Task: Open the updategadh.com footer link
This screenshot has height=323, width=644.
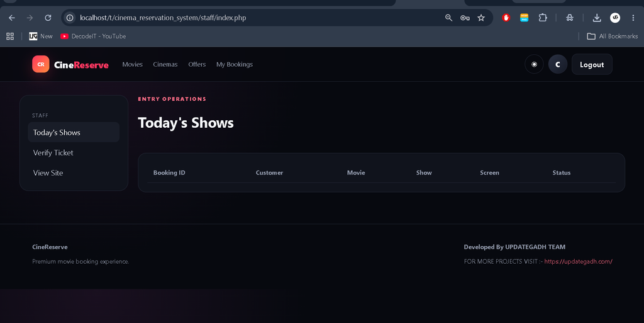Action: 579,261
